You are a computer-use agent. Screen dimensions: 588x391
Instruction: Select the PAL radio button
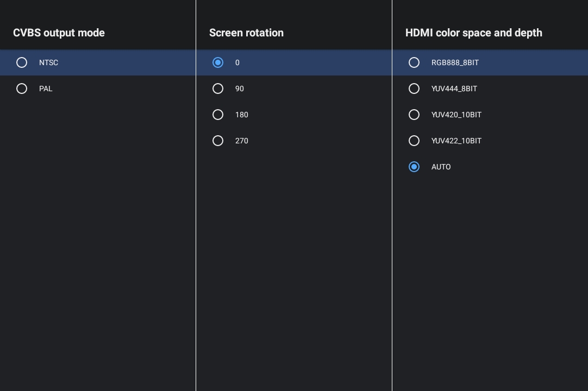click(x=22, y=89)
